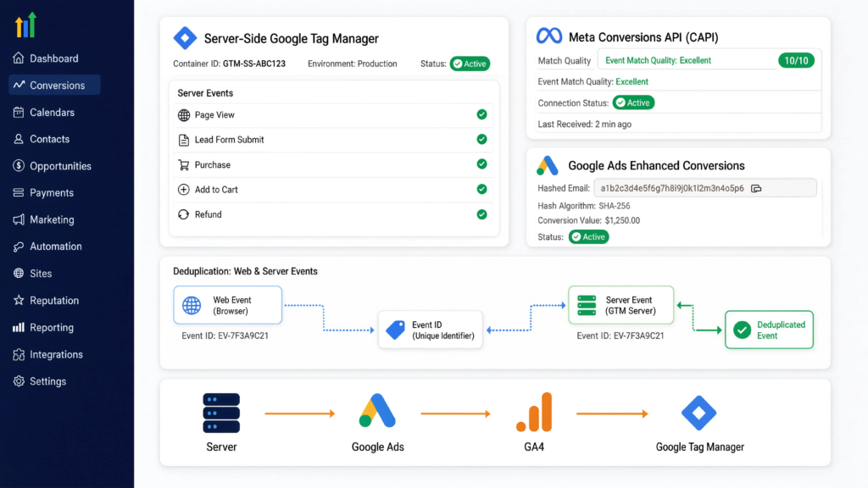Click Event ID (Unique Identifier) box
The image size is (868, 488).
pyautogui.click(x=430, y=330)
